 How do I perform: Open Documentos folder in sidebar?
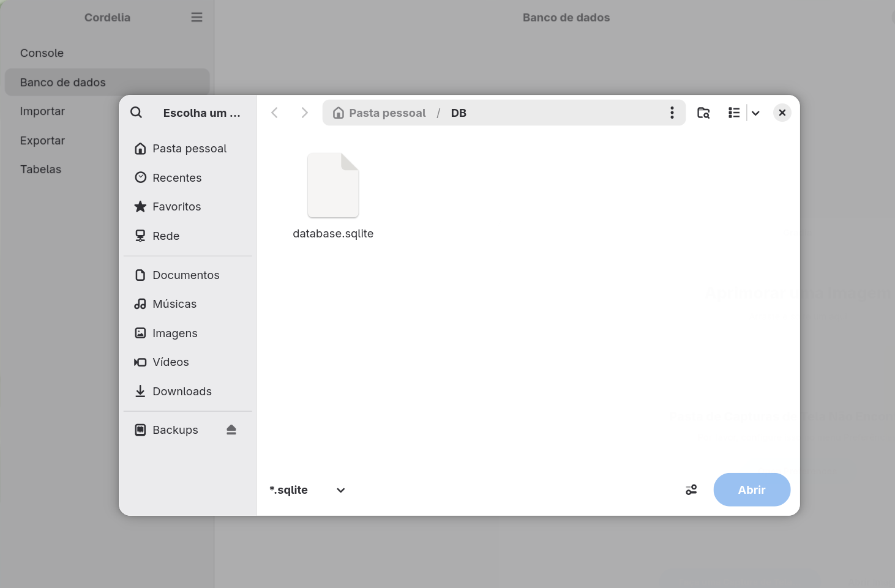coord(188,275)
